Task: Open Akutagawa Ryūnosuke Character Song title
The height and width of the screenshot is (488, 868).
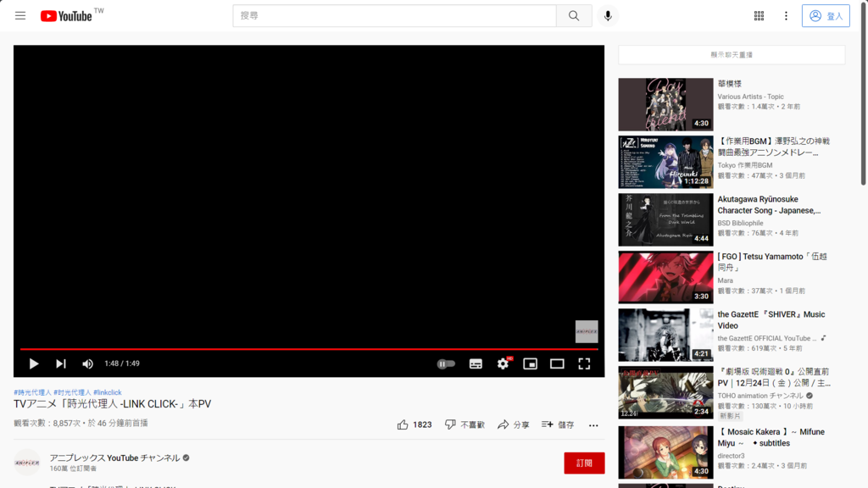Action: tap(769, 205)
